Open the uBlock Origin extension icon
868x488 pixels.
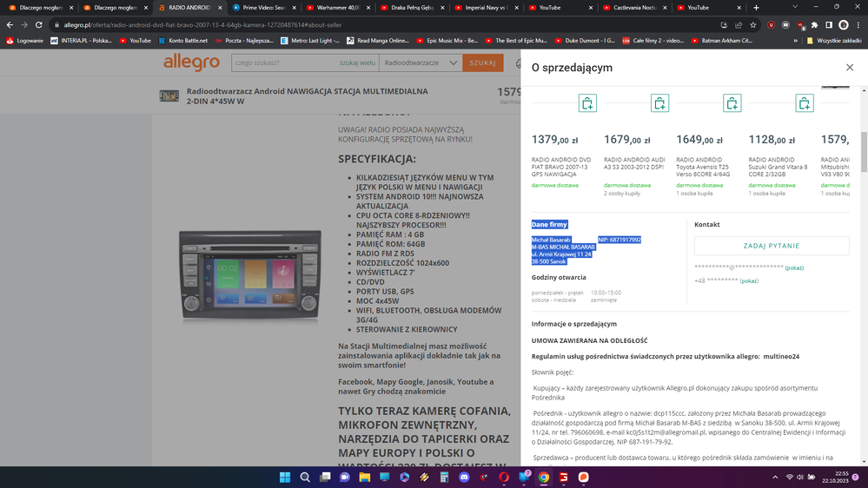[771, 25]
